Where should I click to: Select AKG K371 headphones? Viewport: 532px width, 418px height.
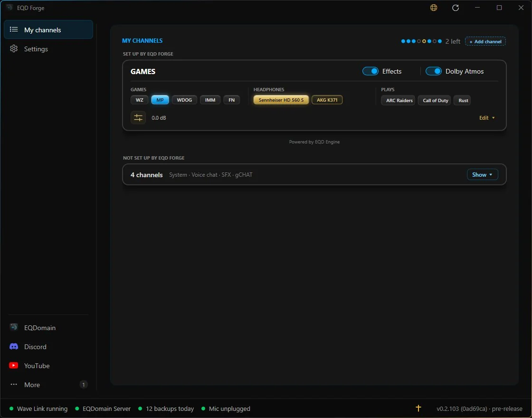point(327,100)
